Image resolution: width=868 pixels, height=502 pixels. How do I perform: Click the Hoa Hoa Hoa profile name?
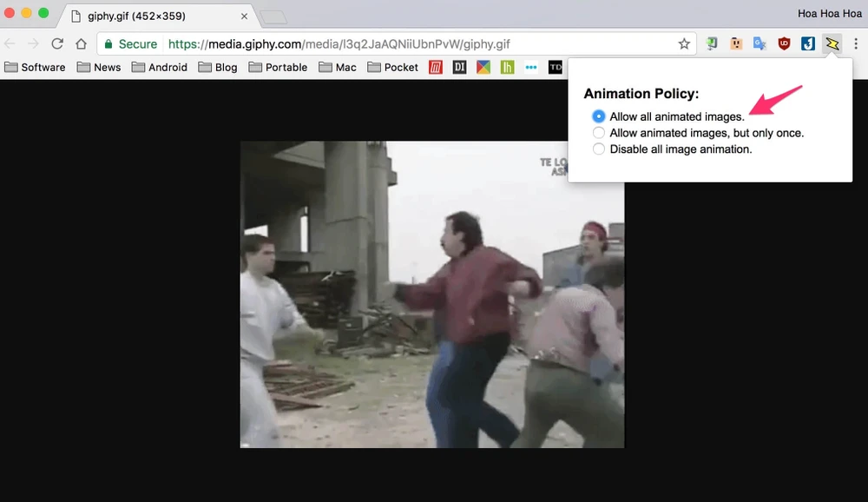point(829,14)
